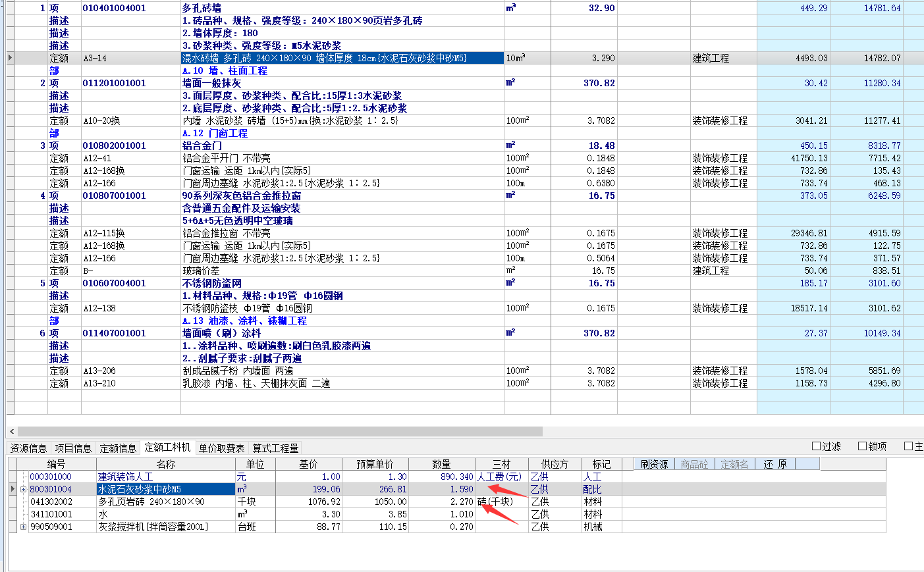The image size is (924, 572).
Task: Select section heading A.10 墙、柱面工程
Action: click(x=225, y=70)
